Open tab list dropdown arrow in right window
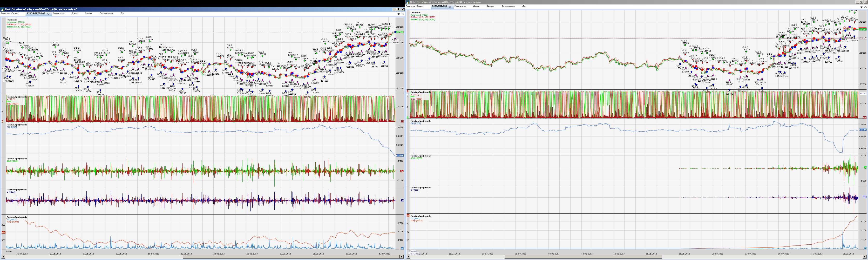Viewport: 868px width, 260px height. 861,7
